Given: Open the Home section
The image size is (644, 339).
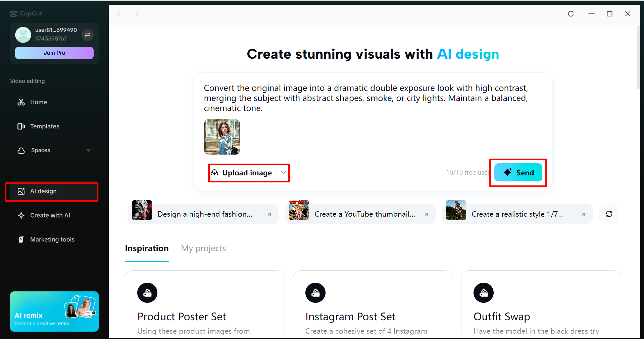Looking at the screenshot, I should (38, 102).
